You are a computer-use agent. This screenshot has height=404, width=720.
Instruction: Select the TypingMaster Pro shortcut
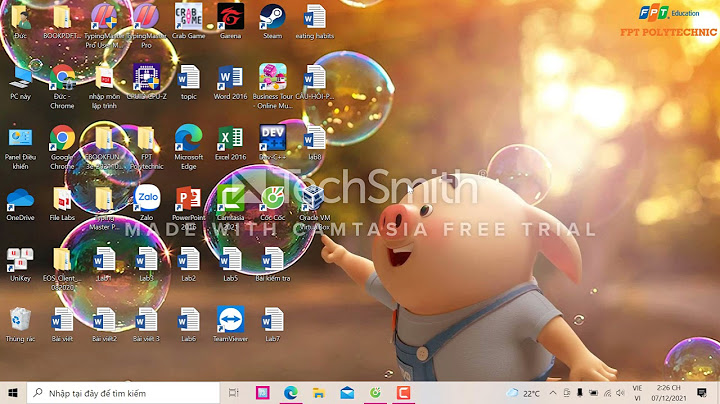[x=146, y=26]
